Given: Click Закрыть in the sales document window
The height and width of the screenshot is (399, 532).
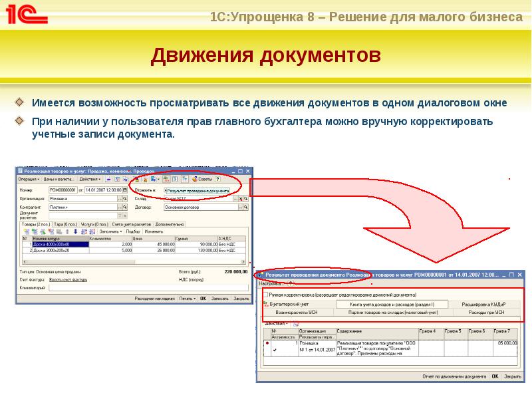Looking at the screenshot, I should (241, 299).
